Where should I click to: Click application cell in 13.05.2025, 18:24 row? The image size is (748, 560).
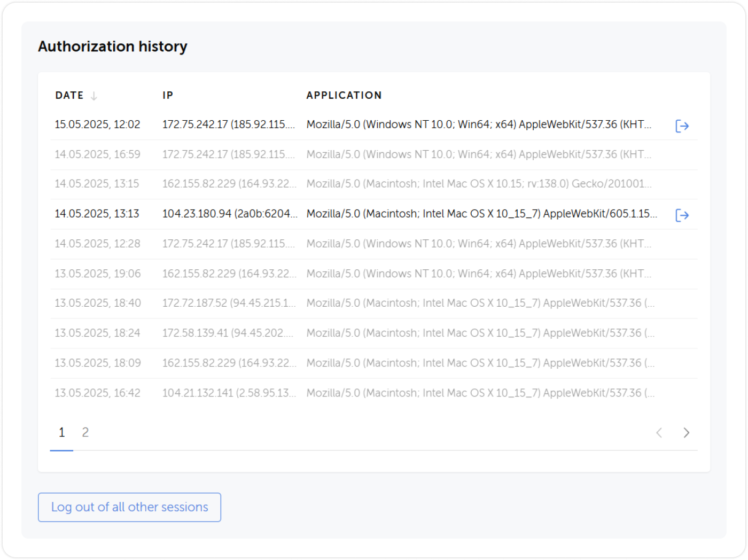480,333
